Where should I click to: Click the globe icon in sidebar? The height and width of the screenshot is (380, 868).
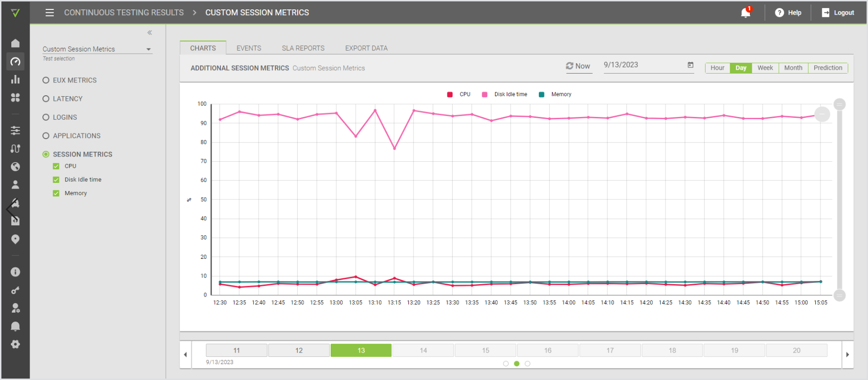tap(16, 166)
